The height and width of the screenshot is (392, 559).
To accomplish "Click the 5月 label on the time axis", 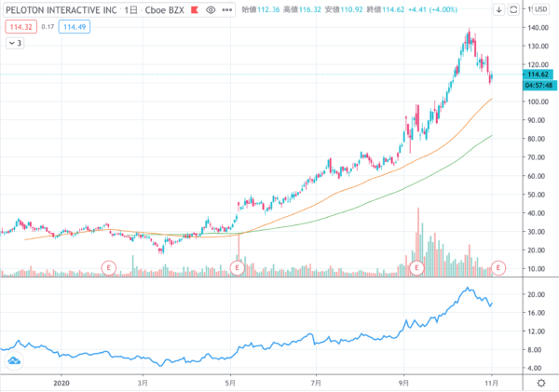I will (230, 383).
